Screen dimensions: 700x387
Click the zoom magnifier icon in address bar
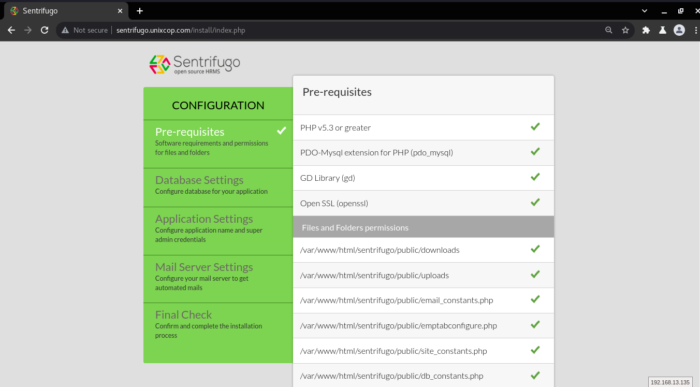tap(608, 30)
